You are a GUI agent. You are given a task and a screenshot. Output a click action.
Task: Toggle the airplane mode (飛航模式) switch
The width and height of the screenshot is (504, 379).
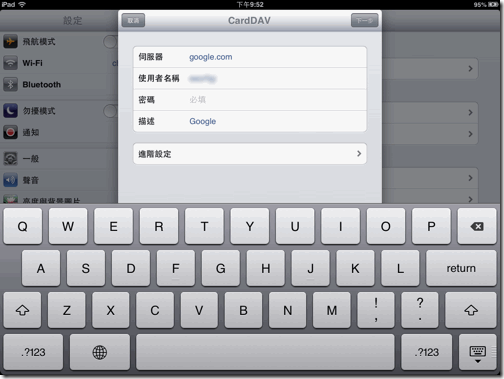point(110,42)
